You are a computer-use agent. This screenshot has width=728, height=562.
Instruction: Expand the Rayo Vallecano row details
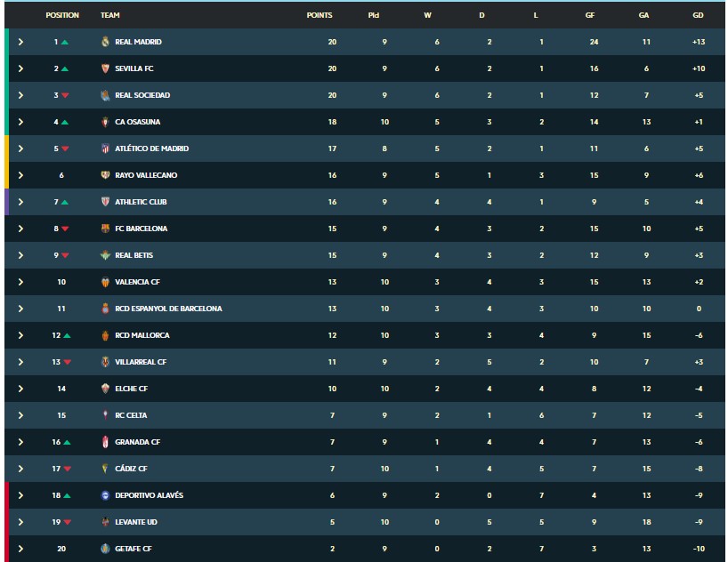point(20,175)
